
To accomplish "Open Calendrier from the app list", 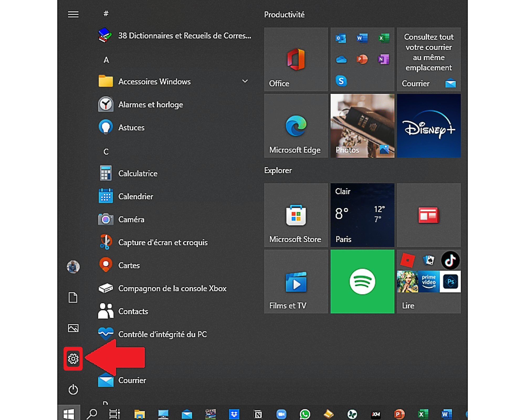I will [x=174, y=196].
